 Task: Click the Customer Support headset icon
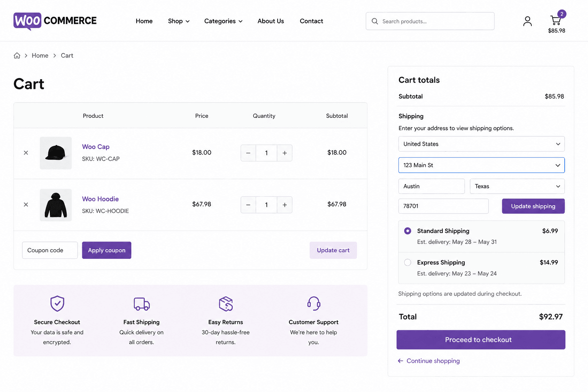tap(314, 304)
